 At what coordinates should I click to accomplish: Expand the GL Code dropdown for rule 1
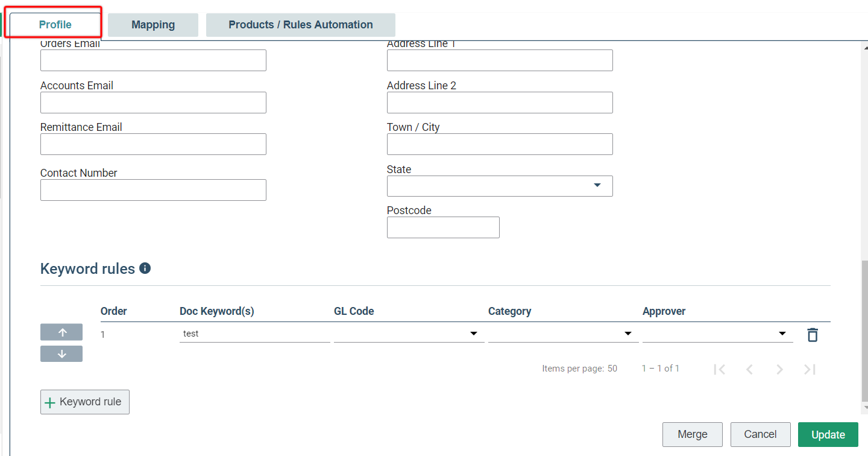point(409,334)
